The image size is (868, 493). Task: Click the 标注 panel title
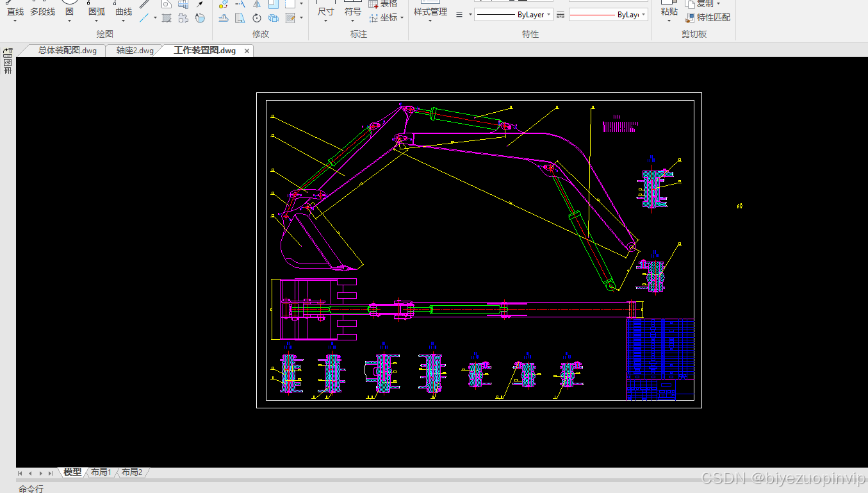tap(359, 34)
